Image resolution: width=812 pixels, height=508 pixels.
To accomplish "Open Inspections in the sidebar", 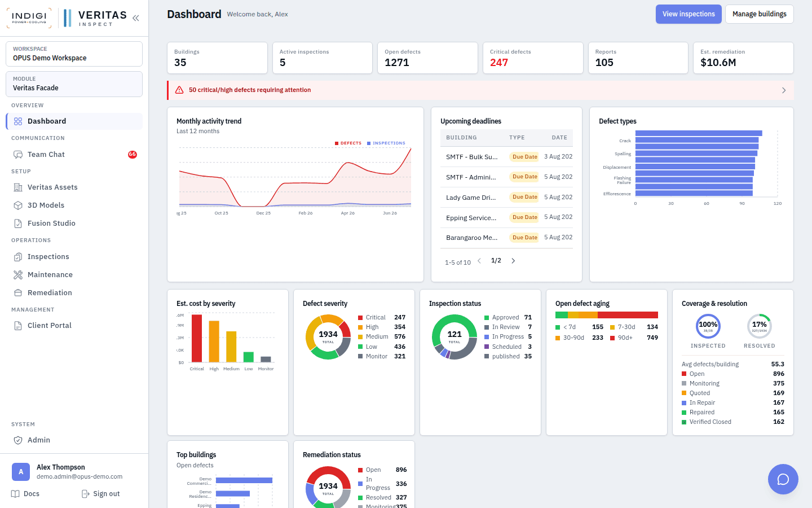I will click(x=74, y=257).
